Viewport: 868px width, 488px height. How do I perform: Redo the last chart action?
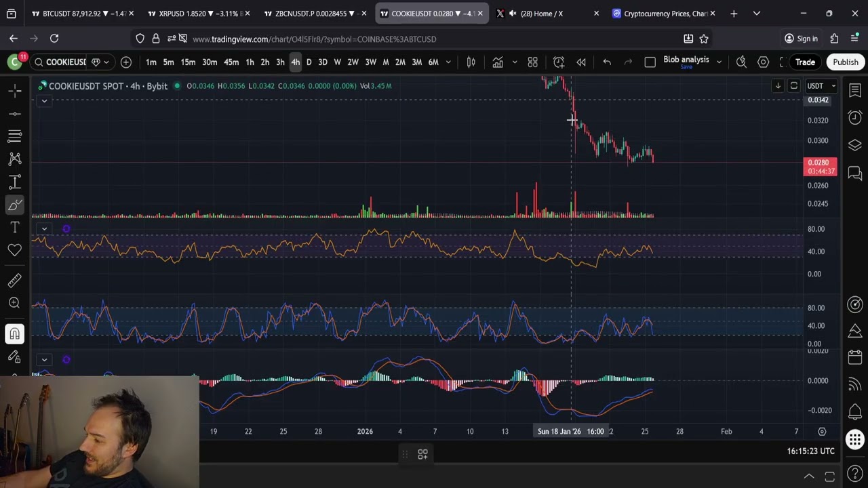629,62
